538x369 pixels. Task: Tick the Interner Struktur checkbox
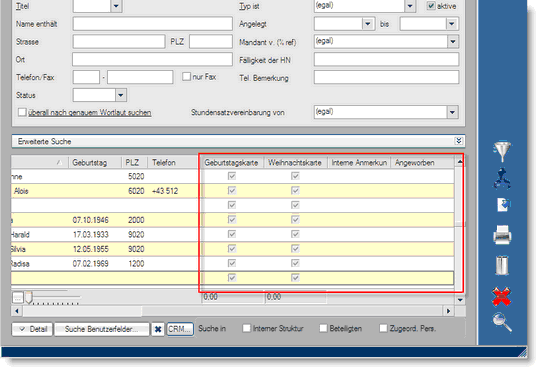pyautogui.click(x=246, y=328)
